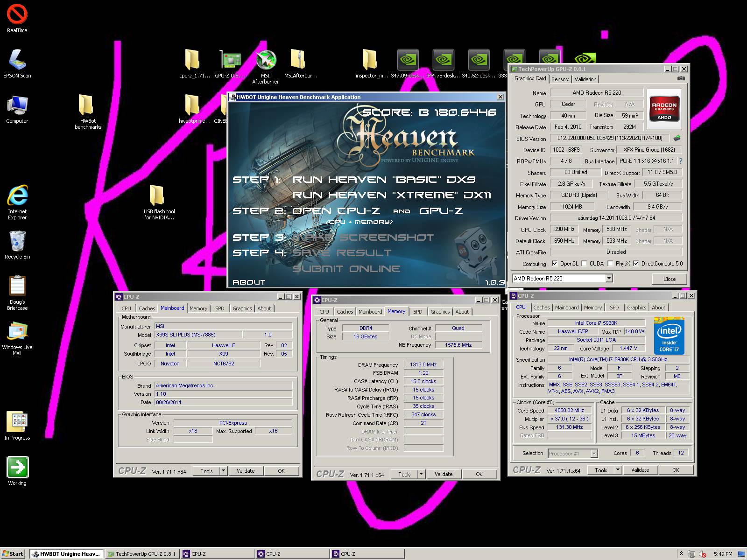Expand the AMD Radeon R5 220 GPU dropdown
747x560 pixels.
tap(609, 278)
